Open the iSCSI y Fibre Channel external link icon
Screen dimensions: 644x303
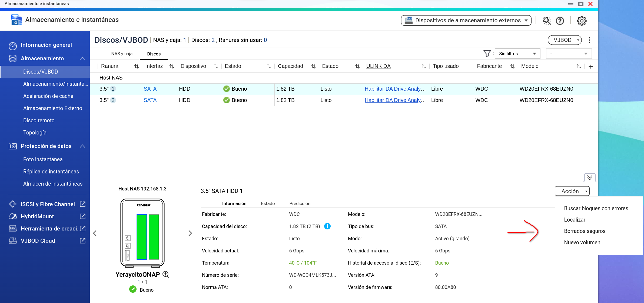click(83, 204)
